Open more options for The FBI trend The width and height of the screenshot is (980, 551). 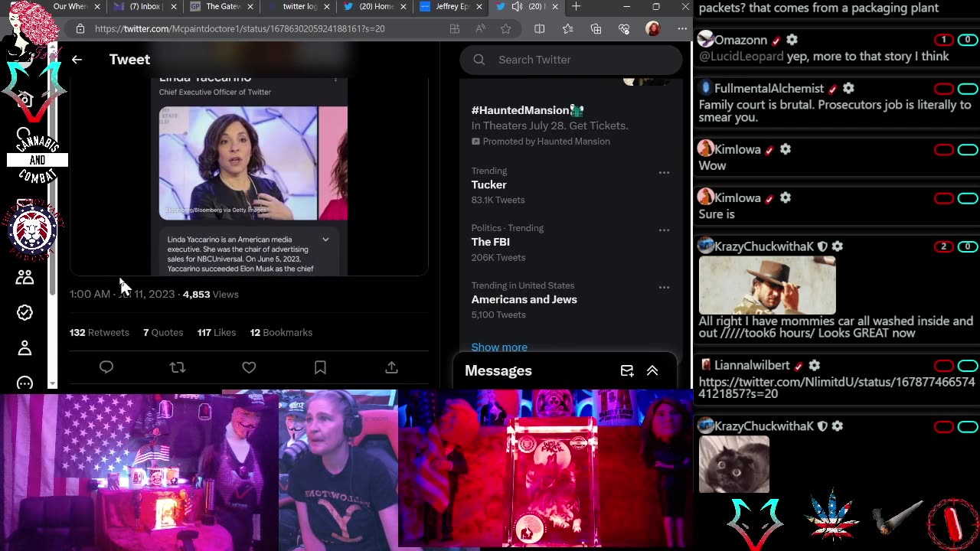point(664,230)
